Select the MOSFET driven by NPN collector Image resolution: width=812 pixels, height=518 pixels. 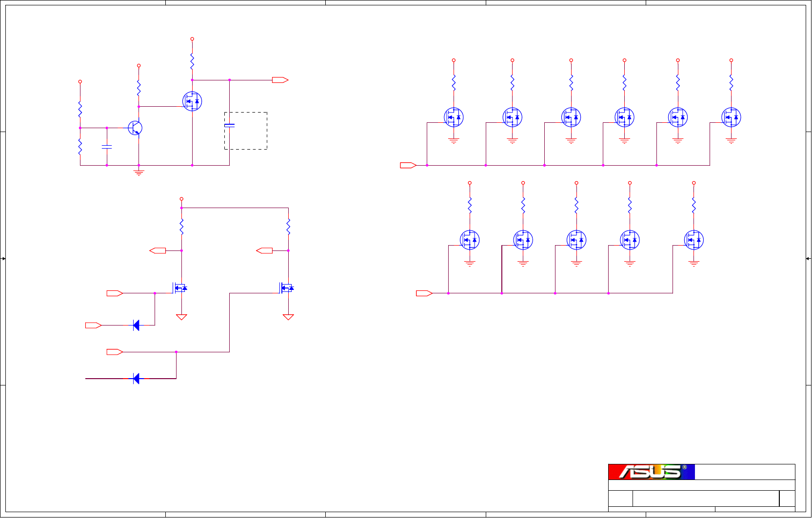[192, 101]
